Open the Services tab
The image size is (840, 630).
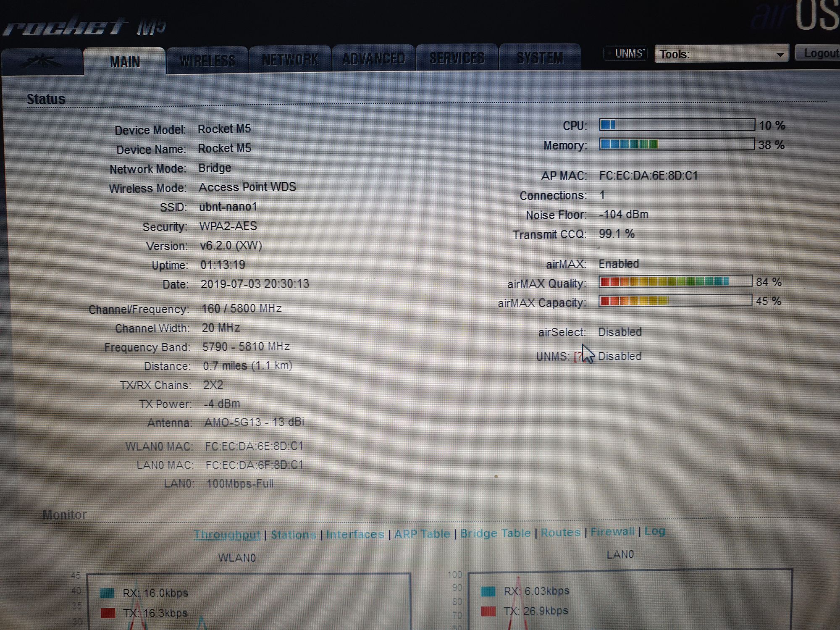[x=457, y=58]
